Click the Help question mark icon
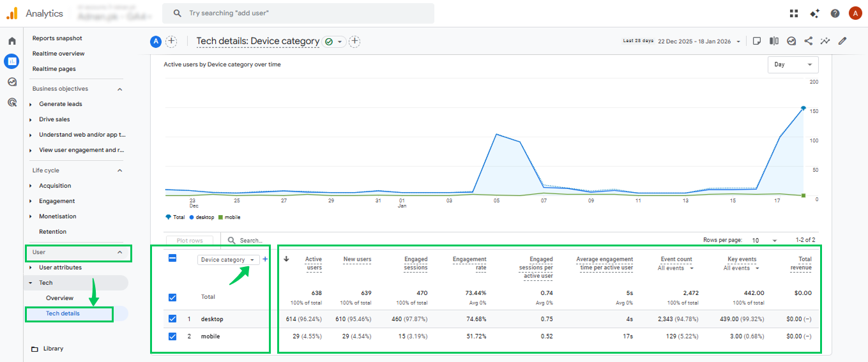The image size is (868, 362). [835, 13]
